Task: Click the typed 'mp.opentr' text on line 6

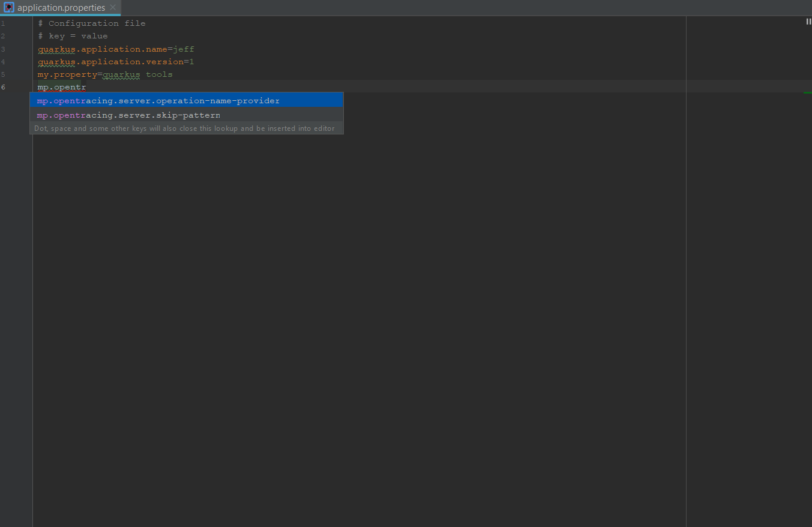Action: pos(62,87)
